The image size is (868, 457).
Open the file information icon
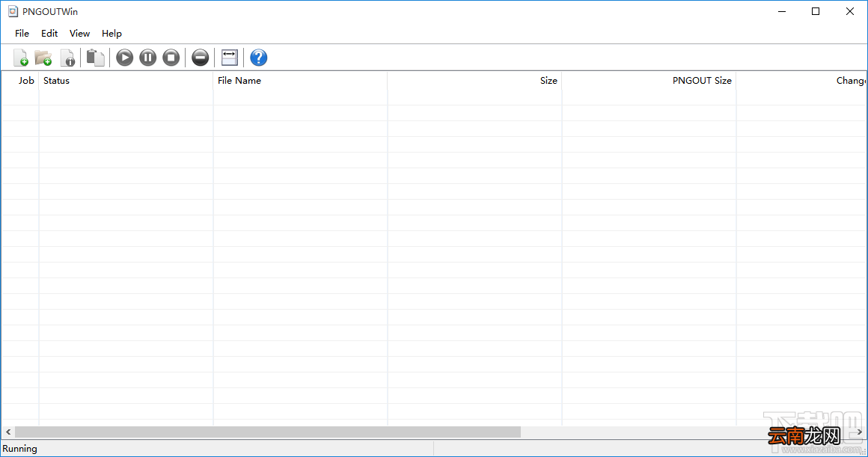tap(67, 58)
